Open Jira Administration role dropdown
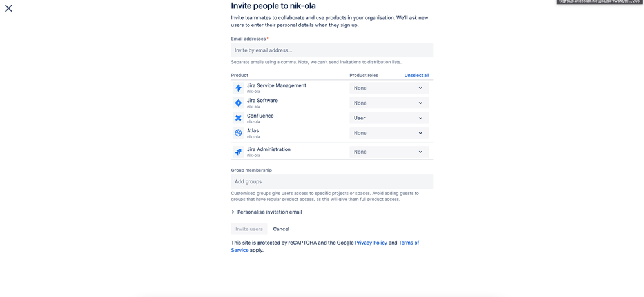 click(389, 152)
